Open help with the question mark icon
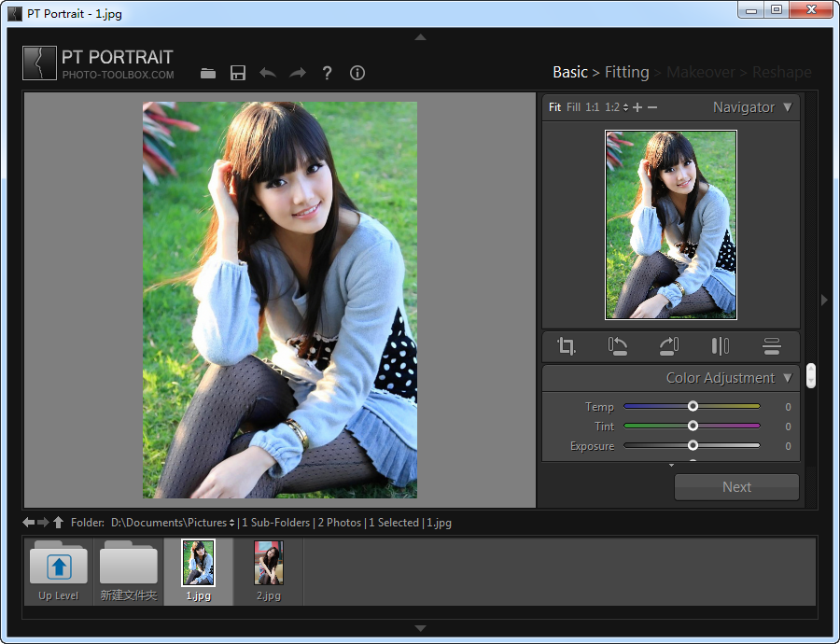 [327, 74]
